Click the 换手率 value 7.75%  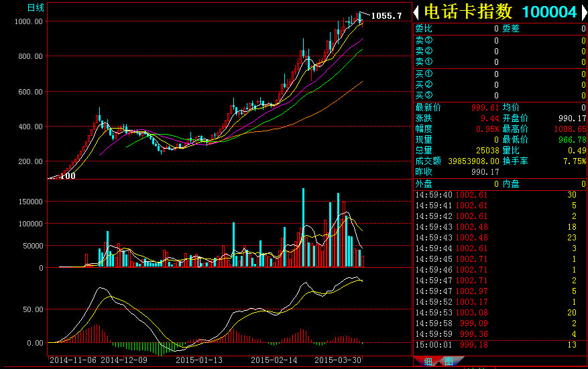[x=575, y=161]
